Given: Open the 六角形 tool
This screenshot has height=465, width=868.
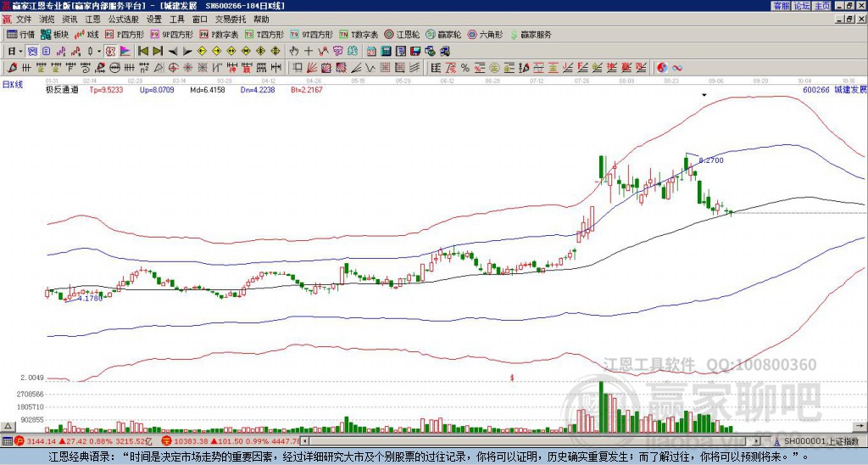Looking at the screenshot, I should [486, 34].
